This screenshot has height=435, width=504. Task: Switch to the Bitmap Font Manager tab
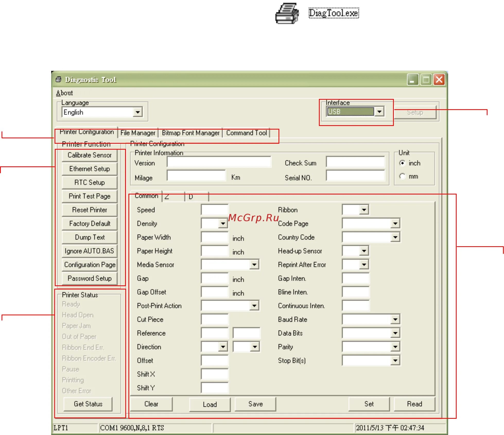[190, 133]
